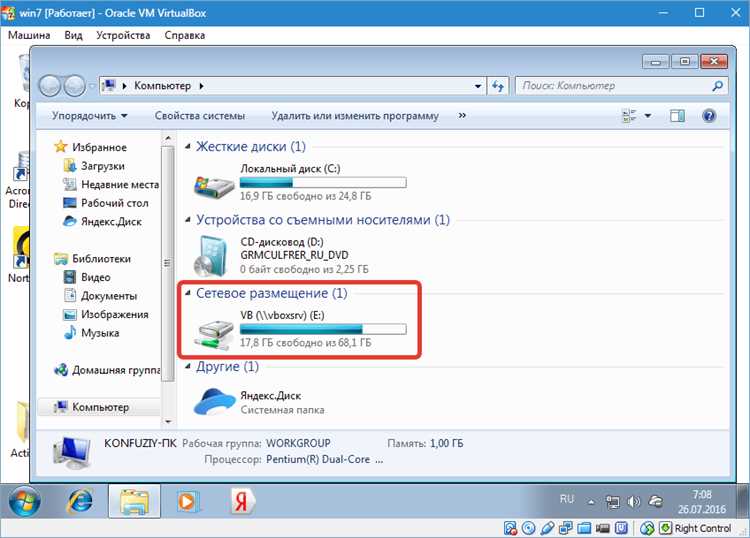The width and height of the screenshot is (750, 538).
Task: Open recent pages dropdown next to Forward
Action: [x=92, y=87]
